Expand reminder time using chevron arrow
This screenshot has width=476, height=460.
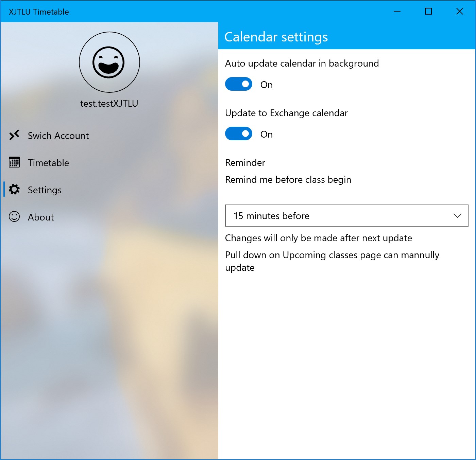click(x=457, y=216)
